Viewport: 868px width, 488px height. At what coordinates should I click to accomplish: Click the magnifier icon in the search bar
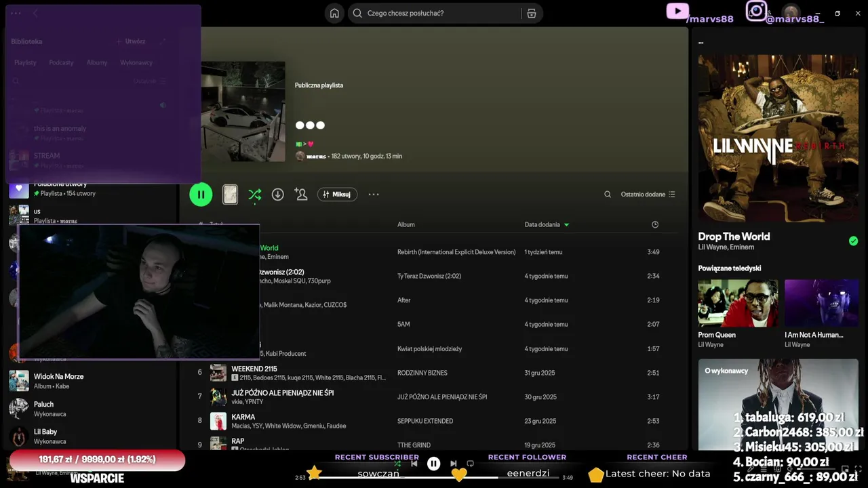coord(357,13)
